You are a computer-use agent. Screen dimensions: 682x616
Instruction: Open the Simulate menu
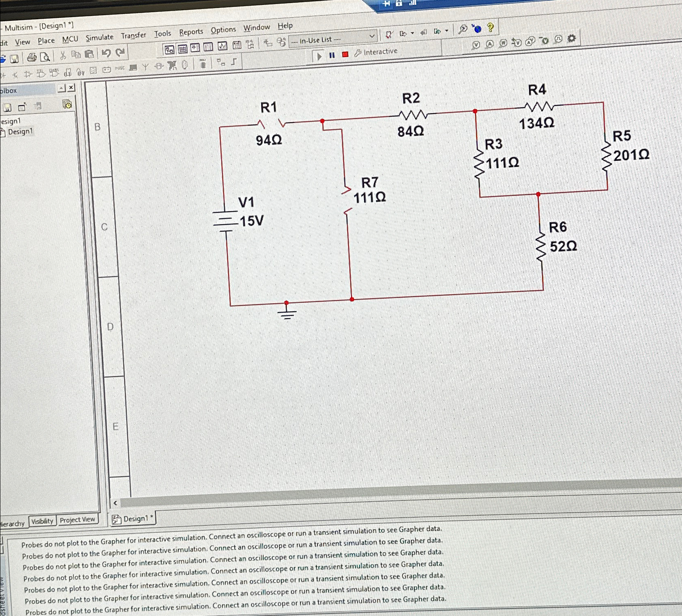coord(100,38)
